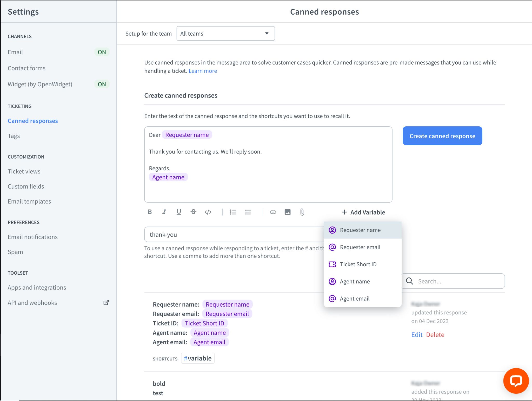The image size is (532, 401).
Task: Attach a file with the paperclip icon
Action: click(x=302, y=212)
